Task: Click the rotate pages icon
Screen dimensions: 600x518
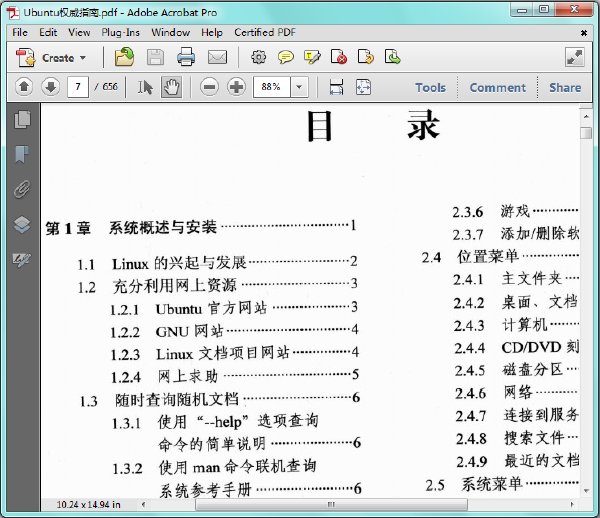Action: [x=365, y=57]
